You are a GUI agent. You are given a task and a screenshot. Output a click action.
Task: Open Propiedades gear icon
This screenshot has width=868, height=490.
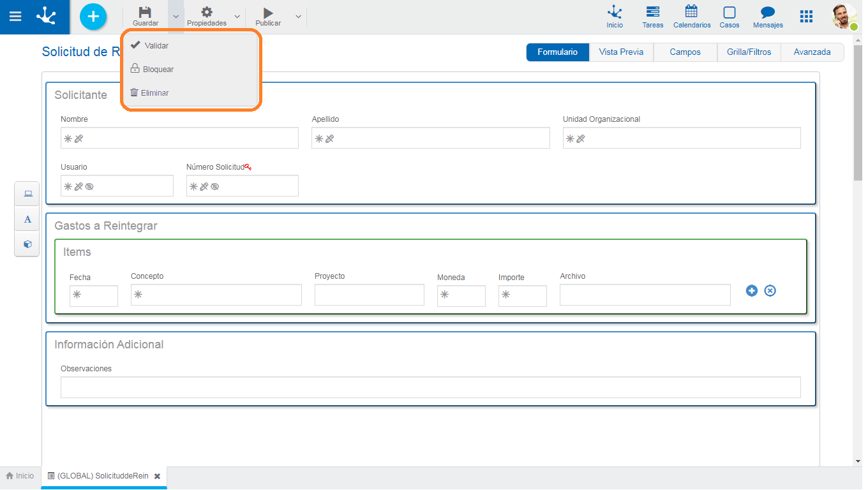click(207, 12)
